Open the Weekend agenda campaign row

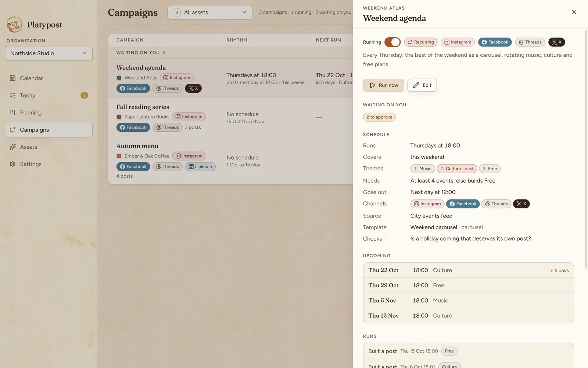coord(230,78)
